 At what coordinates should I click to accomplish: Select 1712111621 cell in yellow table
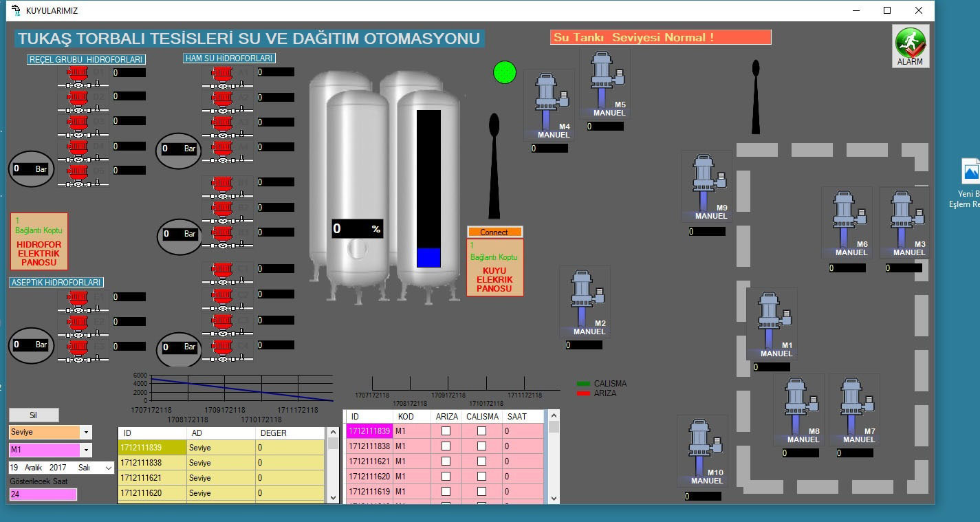coord(152,478)
